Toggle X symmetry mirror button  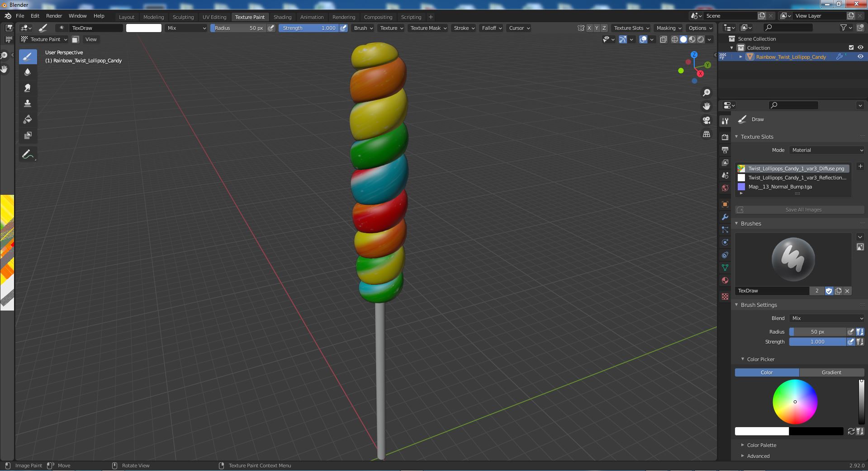(x=589, y=28)
